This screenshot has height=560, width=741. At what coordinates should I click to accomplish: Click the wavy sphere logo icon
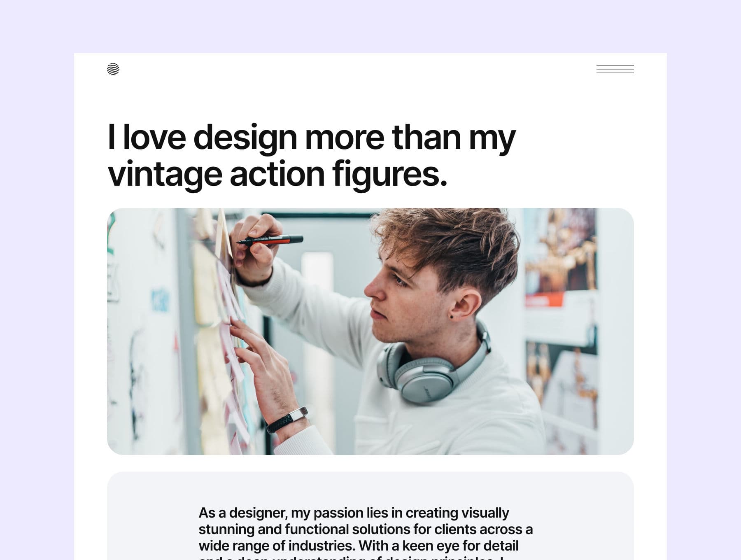tap(113, 69)
